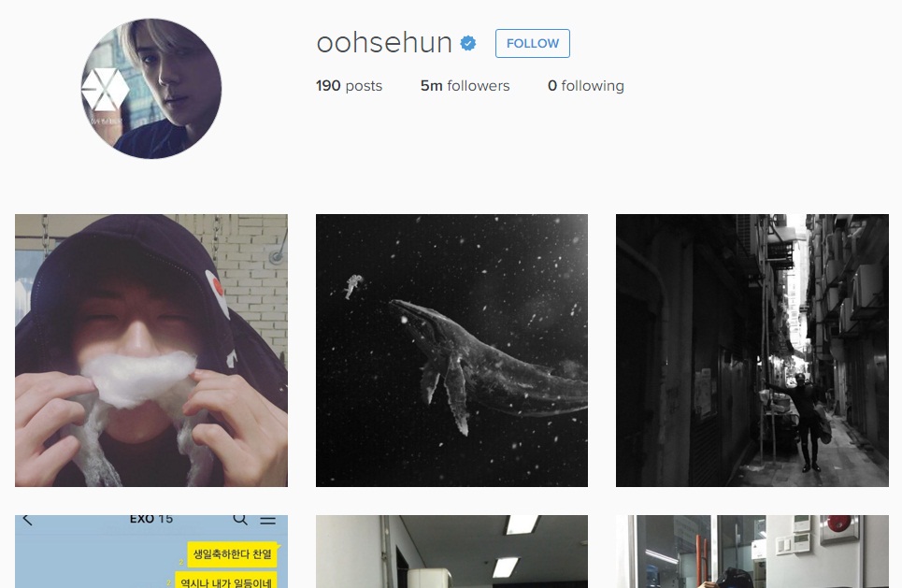The width and height of the screenshot is (902, 588).
Task: Click the EXO 15 chat title
Action: click(x=151, y=519)
